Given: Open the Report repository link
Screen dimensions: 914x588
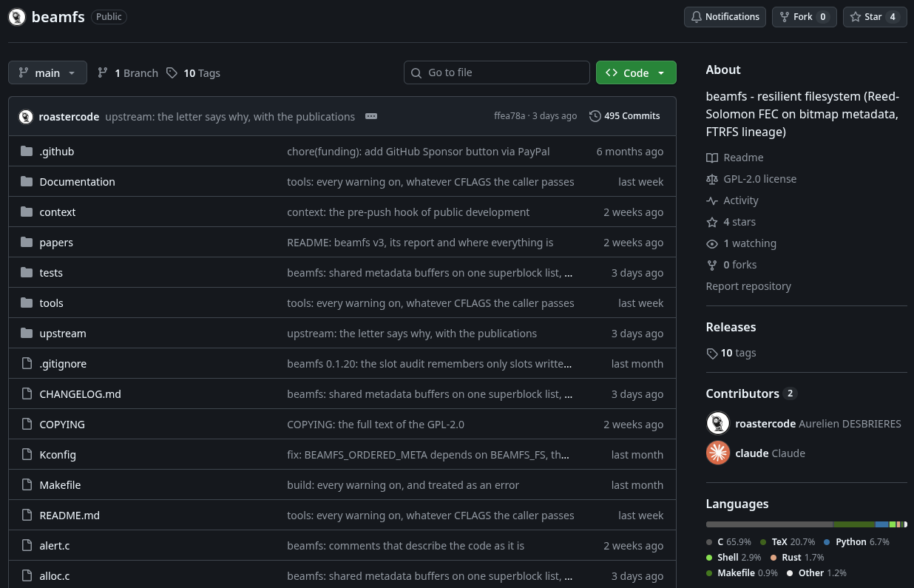Looking at the screenshot, I should [x=748, y=286].
